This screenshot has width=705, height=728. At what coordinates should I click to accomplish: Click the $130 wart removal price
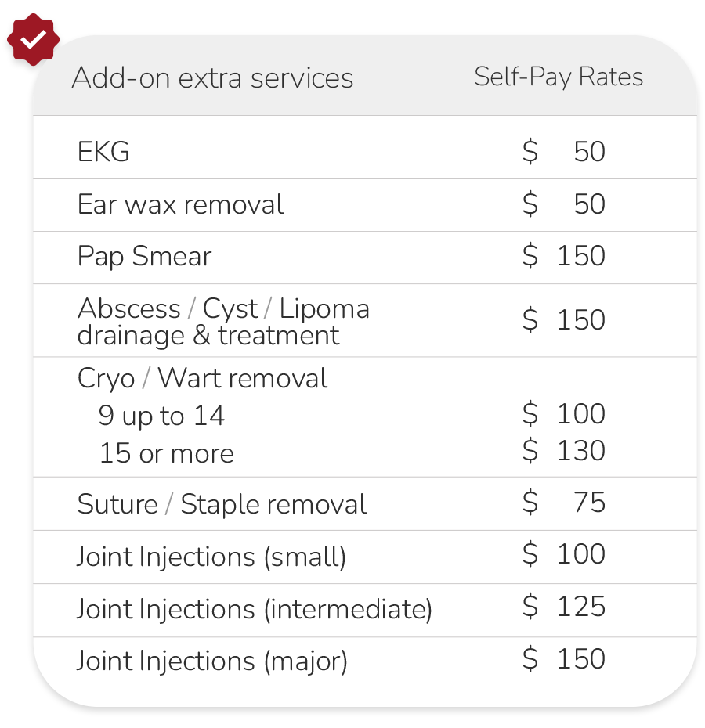coord(564,451)
